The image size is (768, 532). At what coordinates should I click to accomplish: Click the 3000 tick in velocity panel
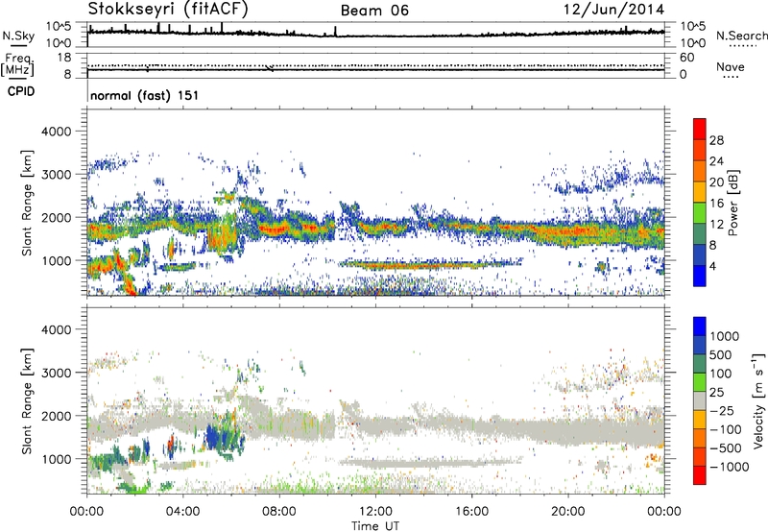click(x=56, y=373)
